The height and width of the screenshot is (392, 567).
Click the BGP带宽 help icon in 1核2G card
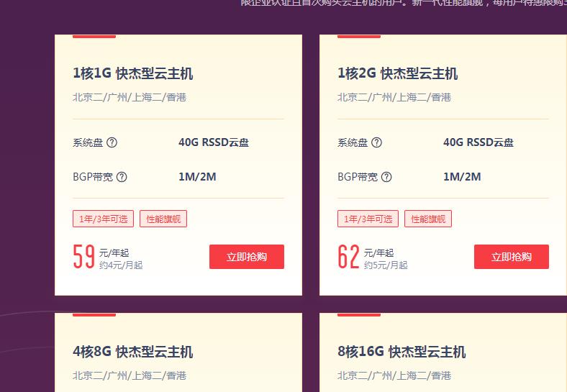point(387,177)
